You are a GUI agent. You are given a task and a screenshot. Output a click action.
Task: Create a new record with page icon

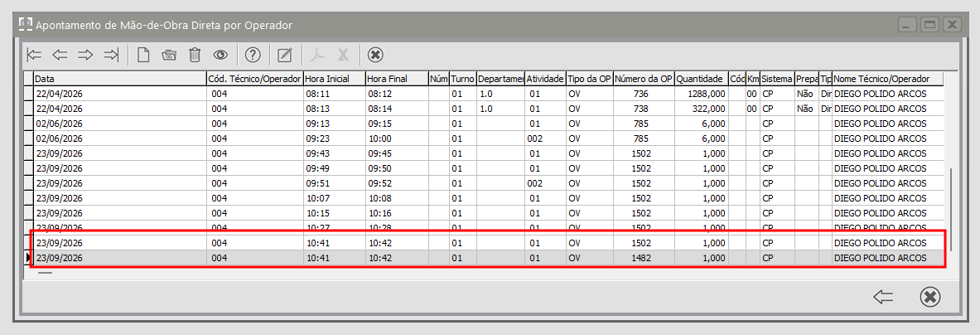[x=143, y=55]
